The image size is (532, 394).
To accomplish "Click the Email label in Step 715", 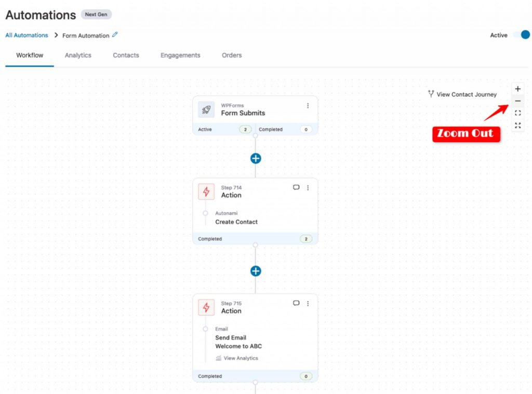I will point(221,329).
